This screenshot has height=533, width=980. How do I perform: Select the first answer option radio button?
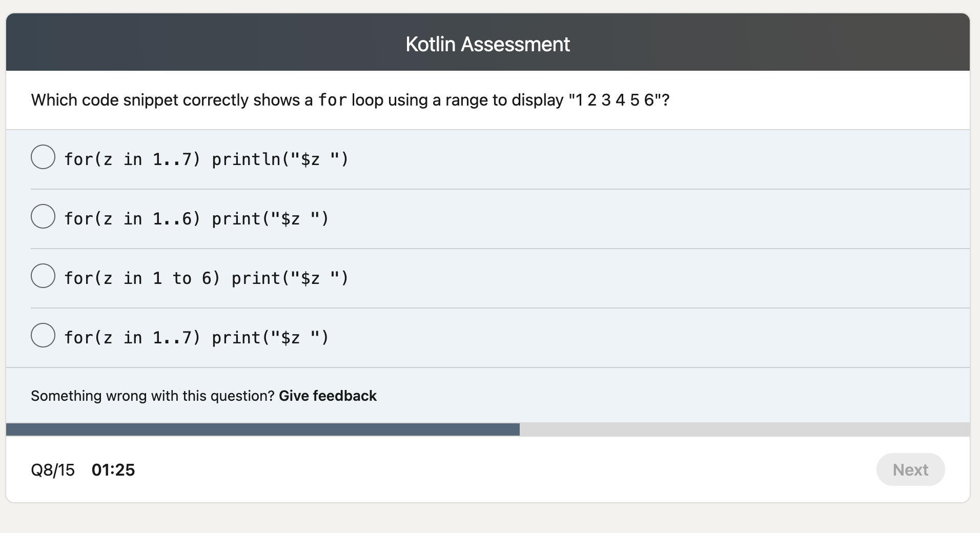click(x=43, y=157)
